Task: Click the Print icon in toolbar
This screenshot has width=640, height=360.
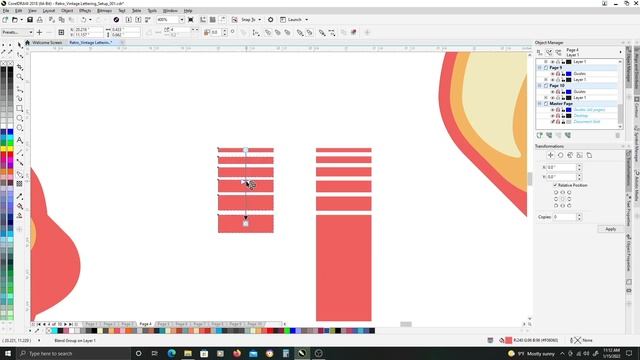Action: [x=40, y=20]
